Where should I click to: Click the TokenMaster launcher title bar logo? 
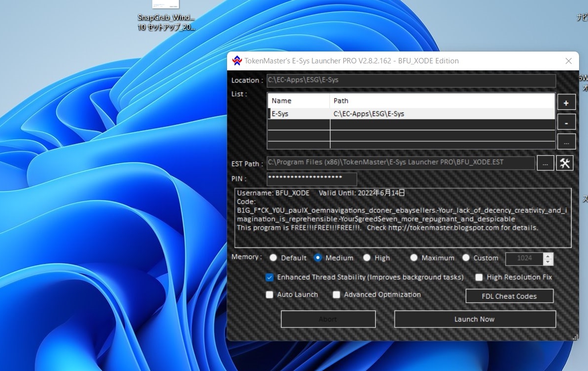pyautogui.click(x=237, y=61)
